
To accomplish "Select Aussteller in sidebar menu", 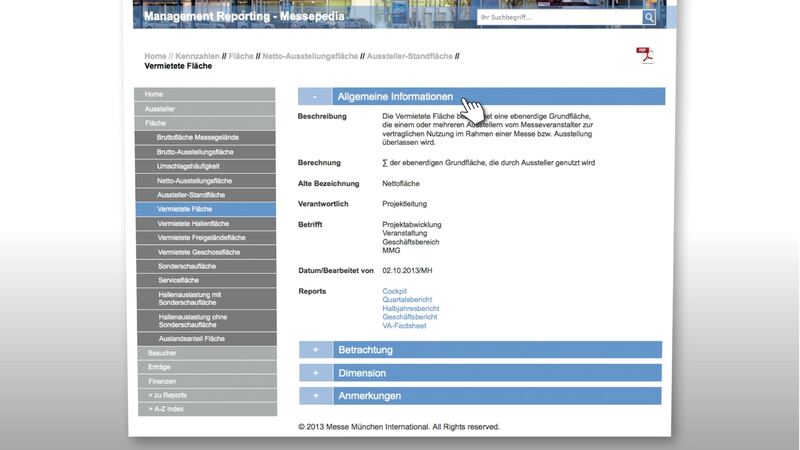I will point(205,109).
